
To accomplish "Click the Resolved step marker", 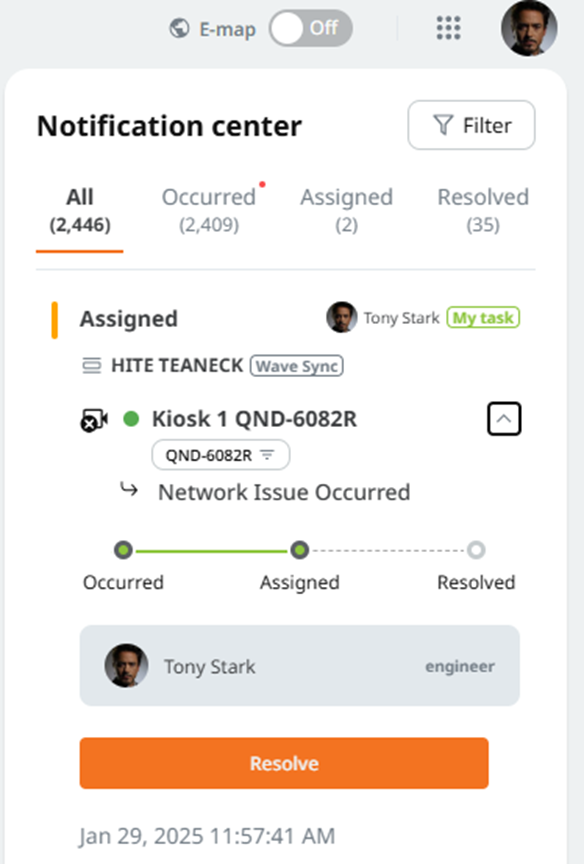I will [476, 550].
